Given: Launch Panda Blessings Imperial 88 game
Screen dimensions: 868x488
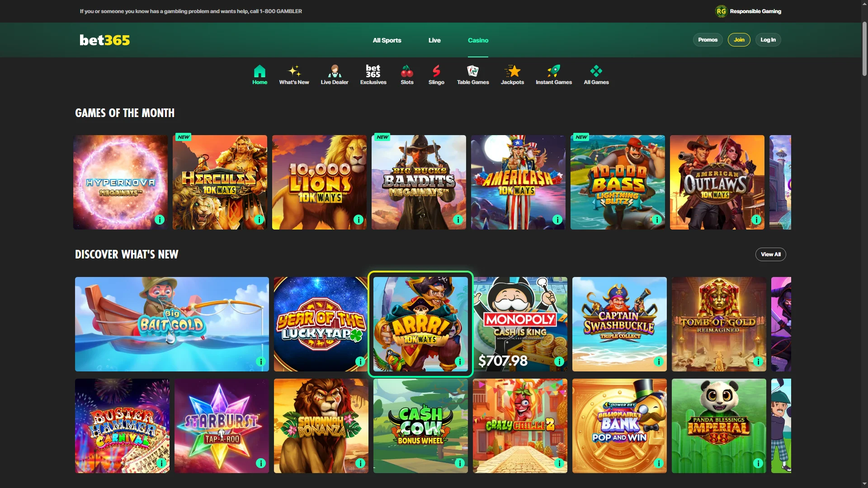Looking at the screenshot, I should pyautogui.click(x=719, y=426).
